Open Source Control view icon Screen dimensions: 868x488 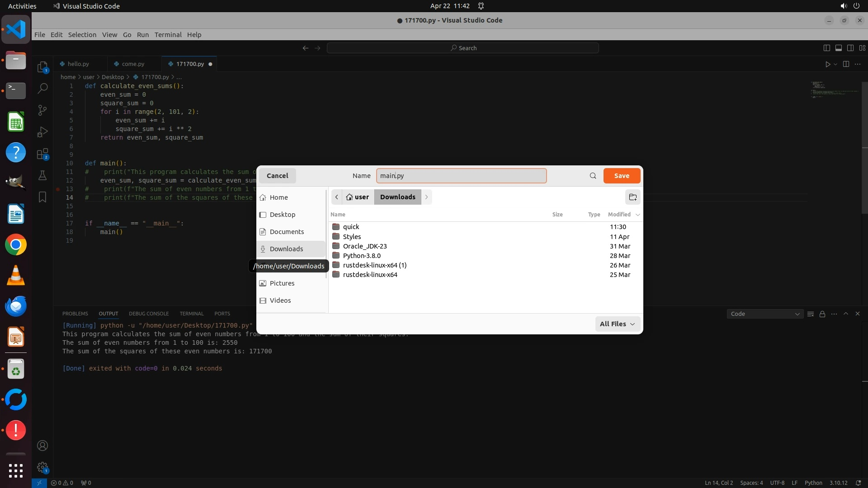[x=42, y=110]
